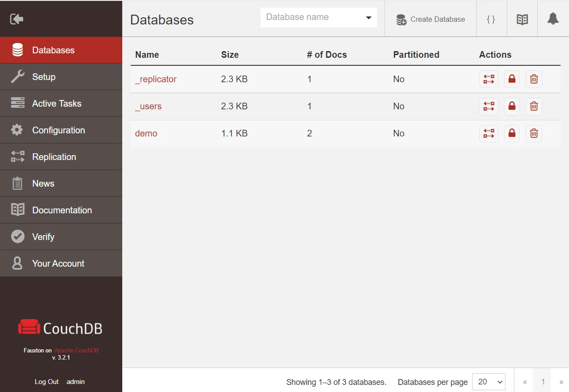Set permissions for _users database

click(512, 106)
